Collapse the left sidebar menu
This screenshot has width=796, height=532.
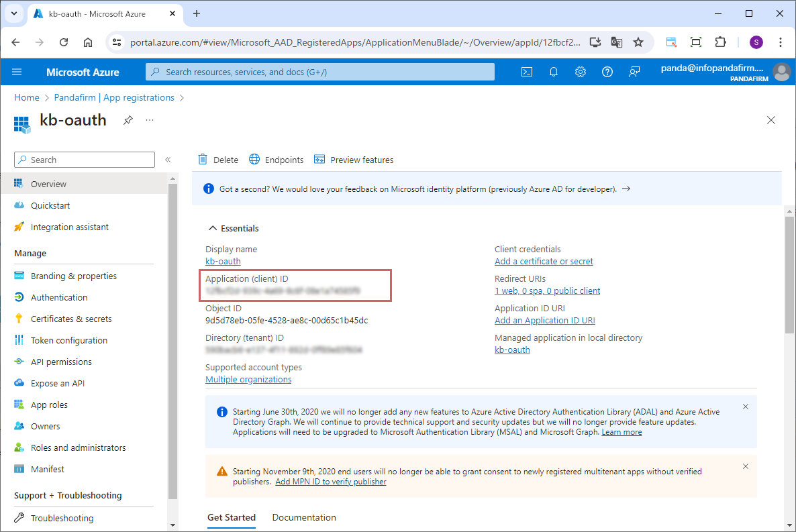[x=168, y=160]
